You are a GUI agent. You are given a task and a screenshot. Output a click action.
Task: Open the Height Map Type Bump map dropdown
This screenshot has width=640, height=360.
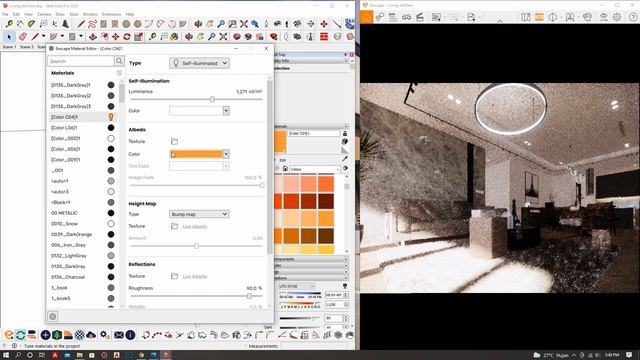coord(199,214)
